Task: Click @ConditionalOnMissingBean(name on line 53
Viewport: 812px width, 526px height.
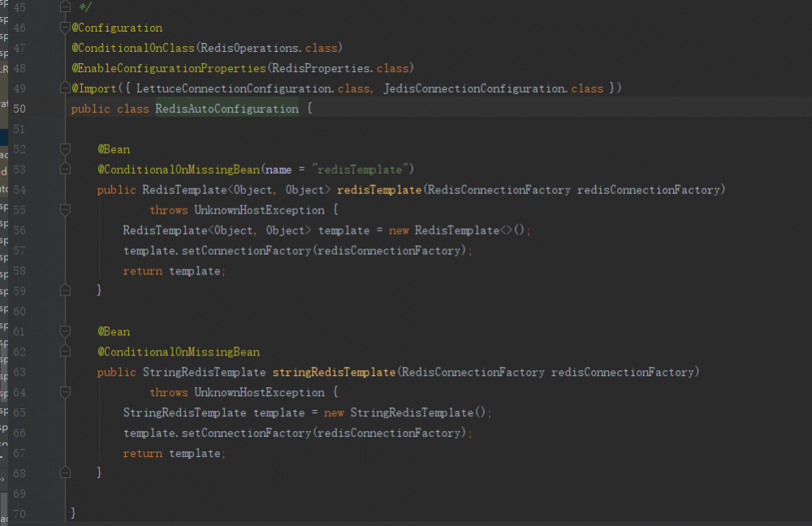Action: click(x=194, y=170)
